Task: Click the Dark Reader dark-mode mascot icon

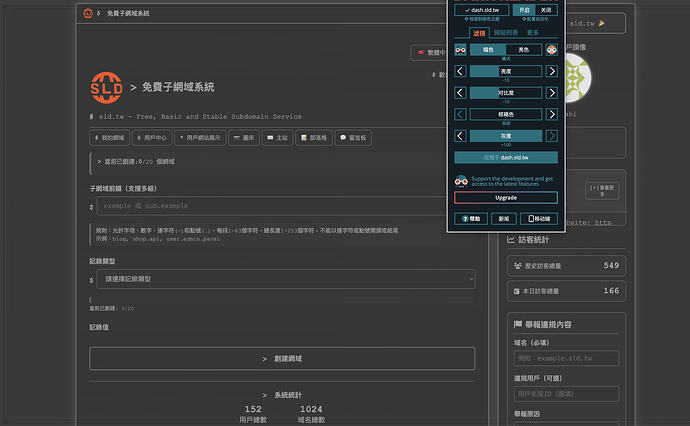Action: tap(460, 50)
